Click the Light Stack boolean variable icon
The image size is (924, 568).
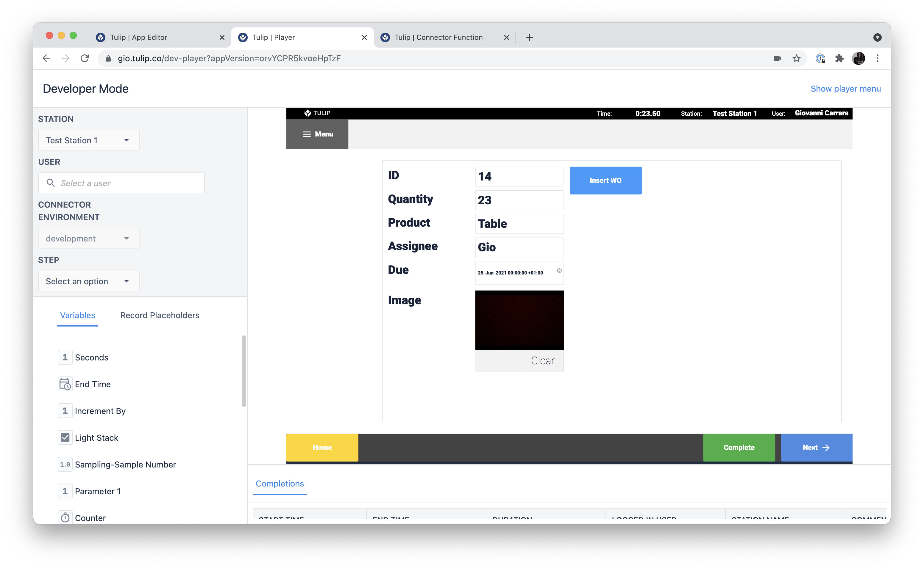point(65,437)
